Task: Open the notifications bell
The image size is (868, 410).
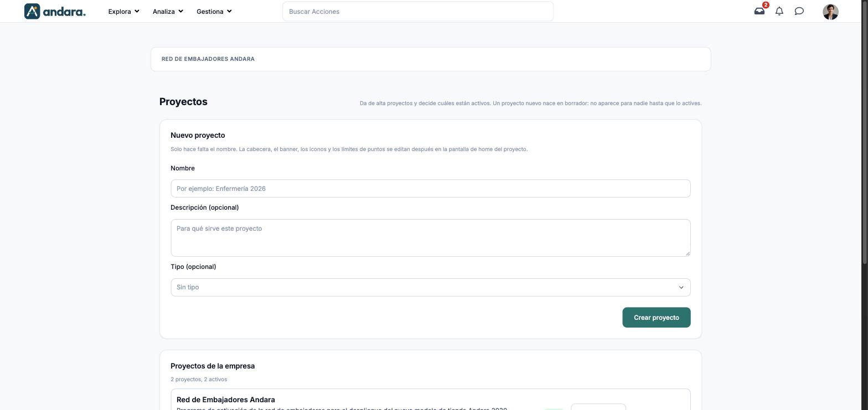Action: [x=779, y=11]
